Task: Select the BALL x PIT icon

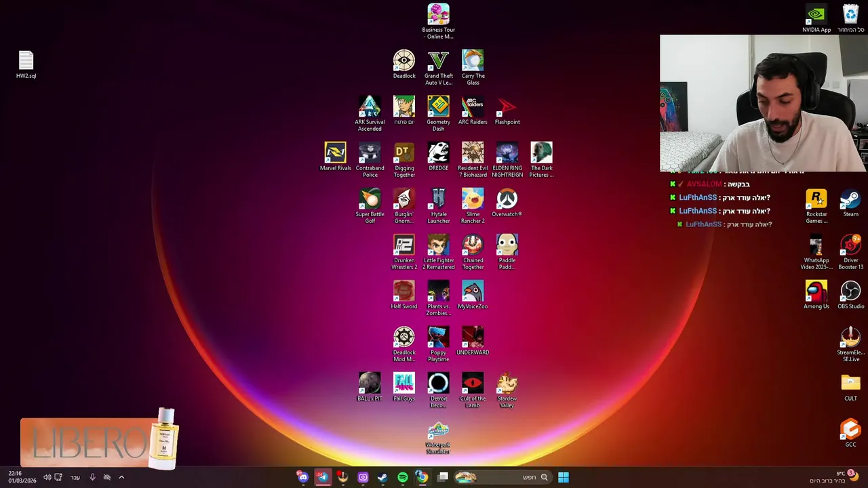Action: (x=370, y=387)
